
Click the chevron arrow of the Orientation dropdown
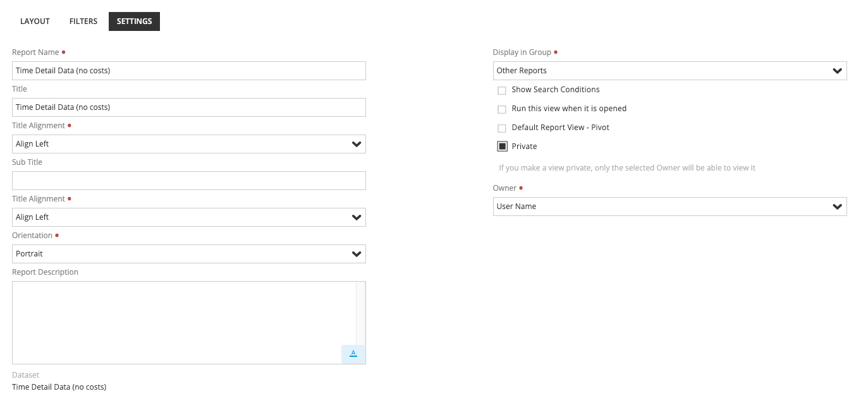coord(357,254)
